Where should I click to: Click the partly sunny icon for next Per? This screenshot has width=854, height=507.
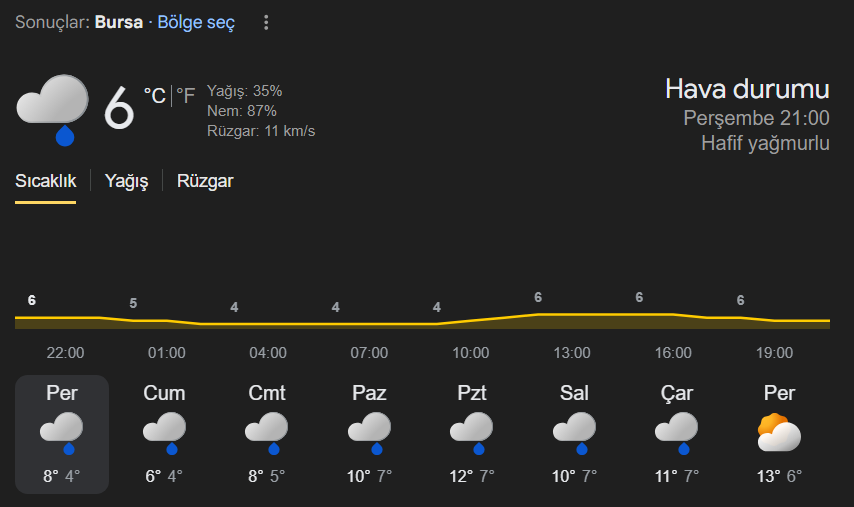pos(779,432)
